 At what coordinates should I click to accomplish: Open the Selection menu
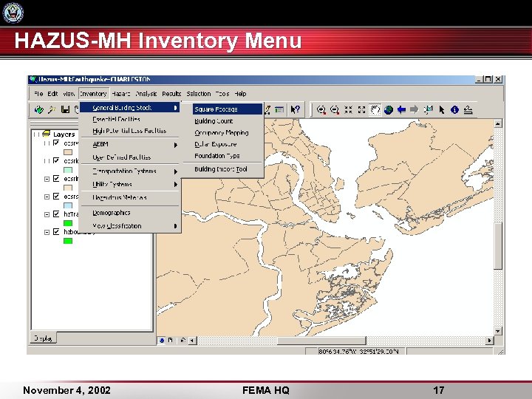point(199,94)
